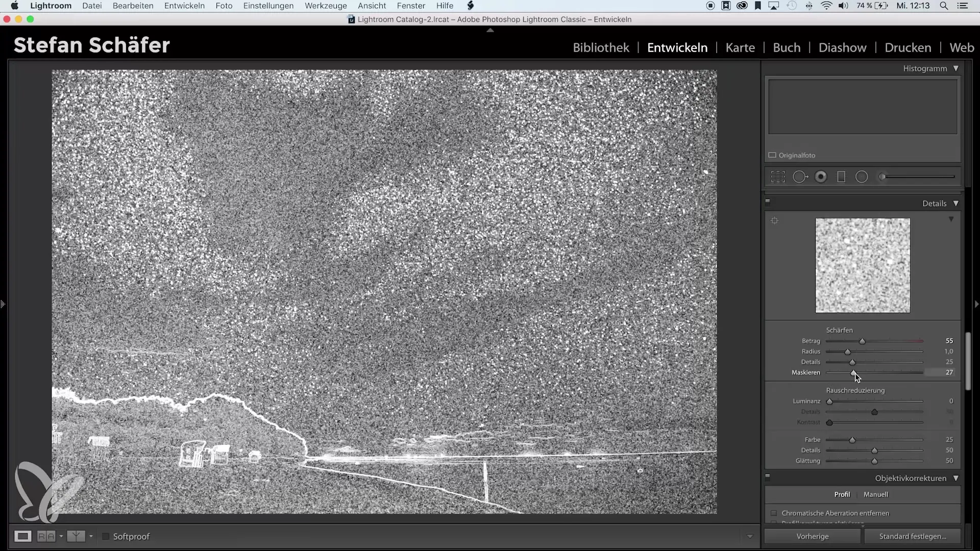Click the Glättung slider handle
Screen dimensions: 980x551
click(x=874, y=461)
